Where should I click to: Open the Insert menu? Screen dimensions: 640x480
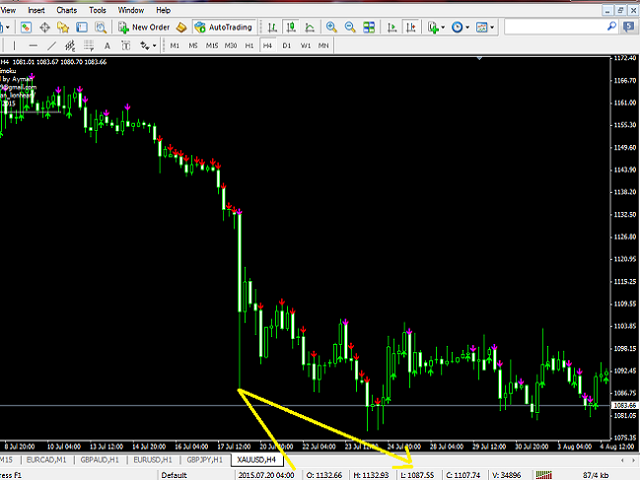click(x=36, y=10)
